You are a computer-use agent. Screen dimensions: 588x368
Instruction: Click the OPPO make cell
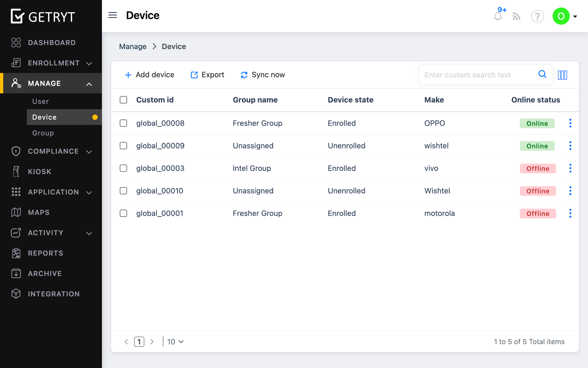point(435,123)
